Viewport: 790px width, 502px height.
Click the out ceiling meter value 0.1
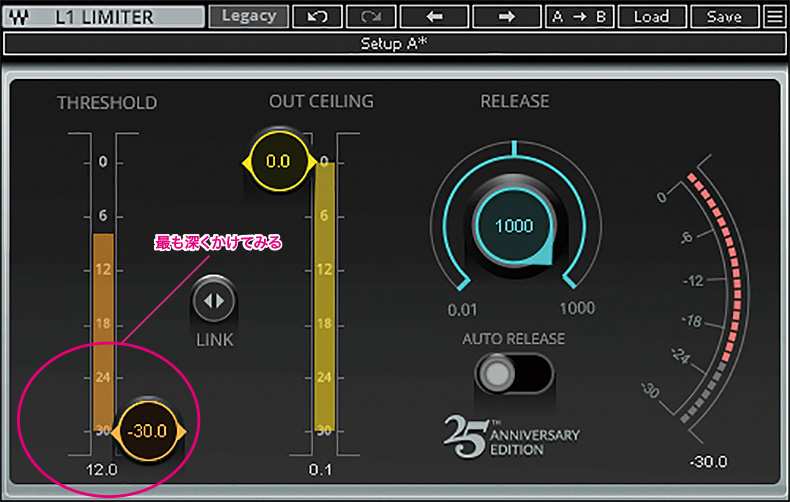click(x=320, y=470)
